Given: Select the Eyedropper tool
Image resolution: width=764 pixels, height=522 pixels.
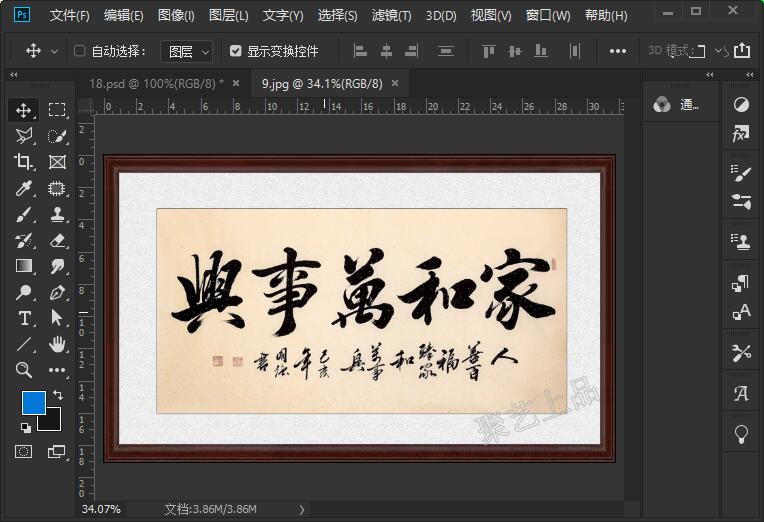Looking at the screenshot, I should click(23, 188).
